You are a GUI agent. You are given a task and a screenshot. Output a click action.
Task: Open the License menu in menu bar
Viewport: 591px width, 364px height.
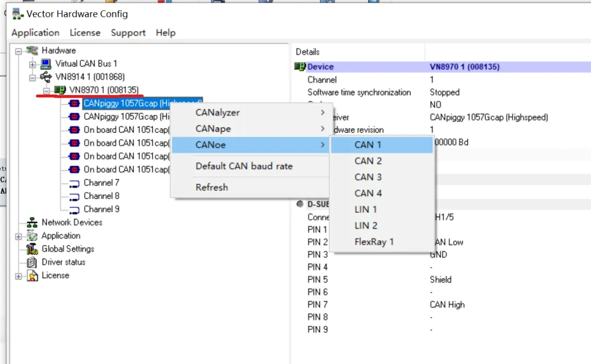coord(85,33)
